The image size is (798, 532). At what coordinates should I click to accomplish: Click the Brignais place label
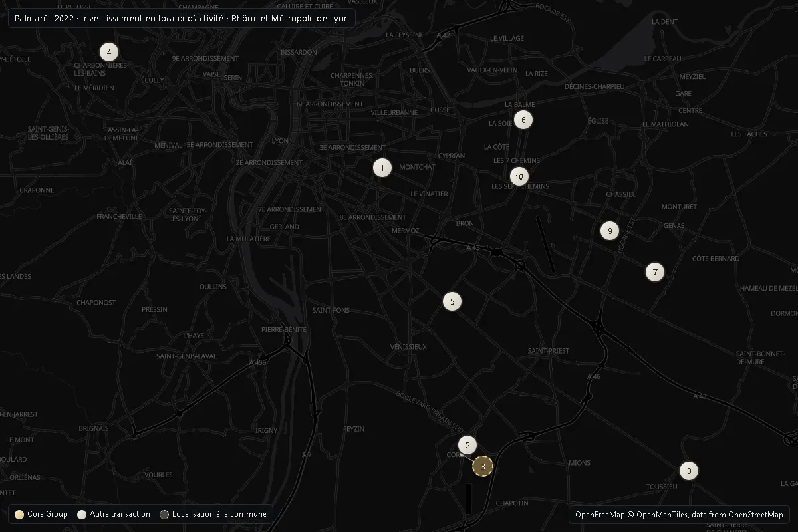93,429
